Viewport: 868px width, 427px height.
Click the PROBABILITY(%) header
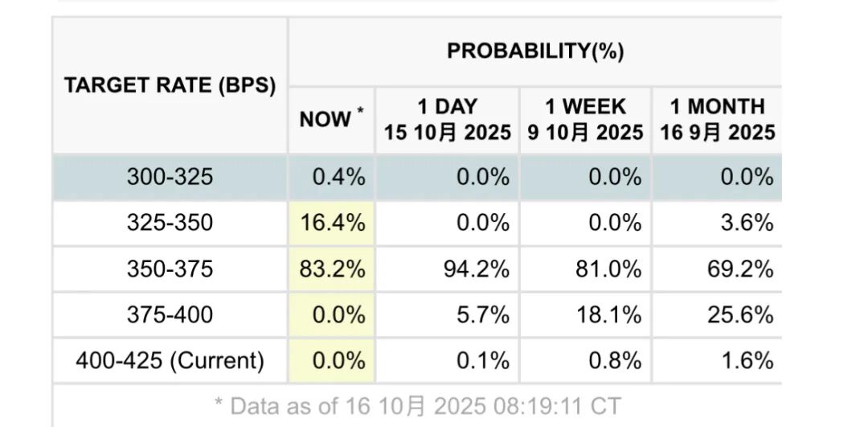535,51
